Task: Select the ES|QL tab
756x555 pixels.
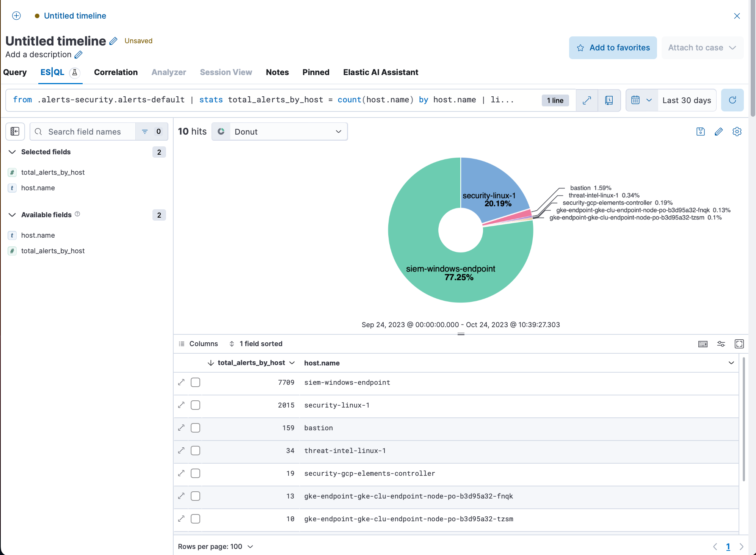Action: coord(52,72)
